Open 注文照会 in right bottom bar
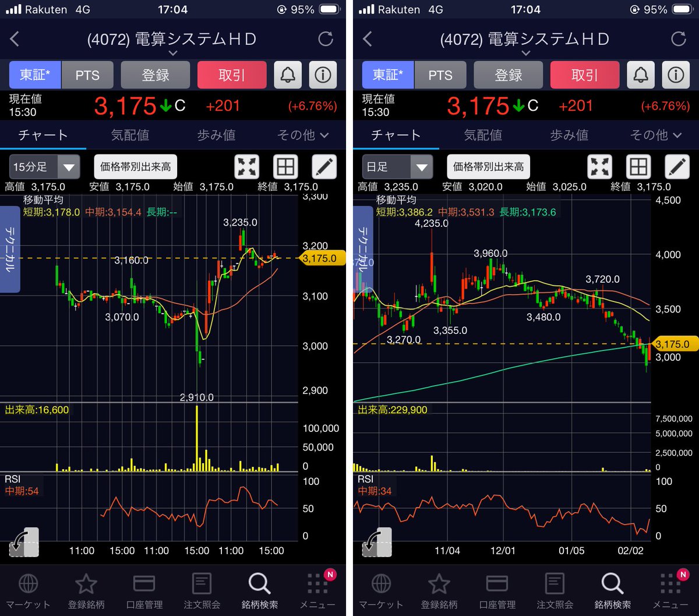Image resolution: width=699 pixels, height=616 pixels. [x=555, y=590]
